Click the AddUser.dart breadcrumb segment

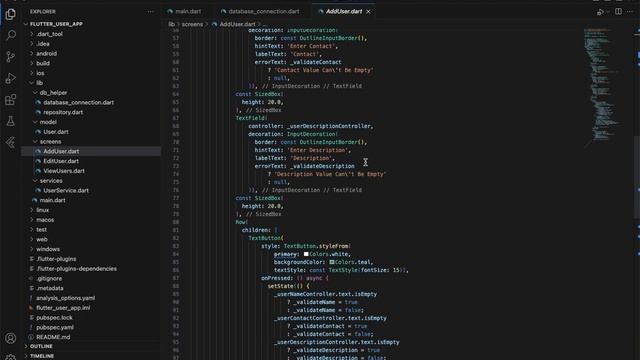(237, 24)
